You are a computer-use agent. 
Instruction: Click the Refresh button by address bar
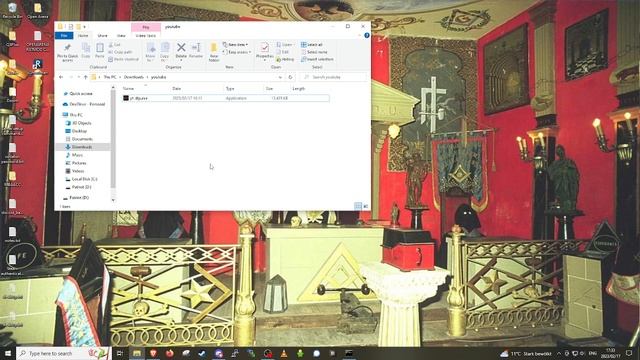point(290,77)
